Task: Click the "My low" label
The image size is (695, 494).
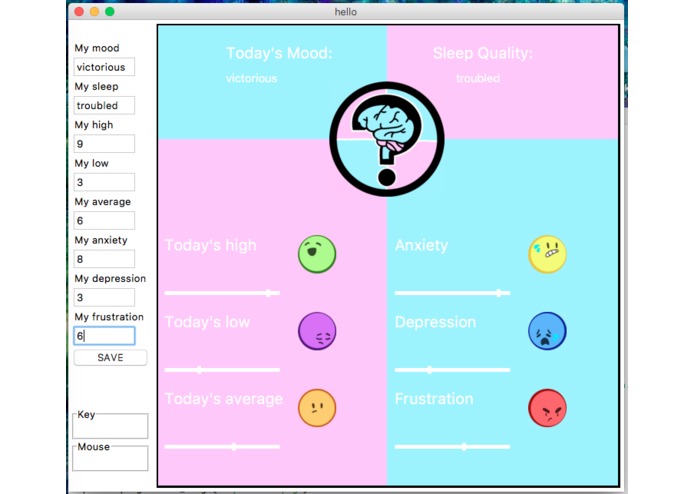Action: [91, 163]
